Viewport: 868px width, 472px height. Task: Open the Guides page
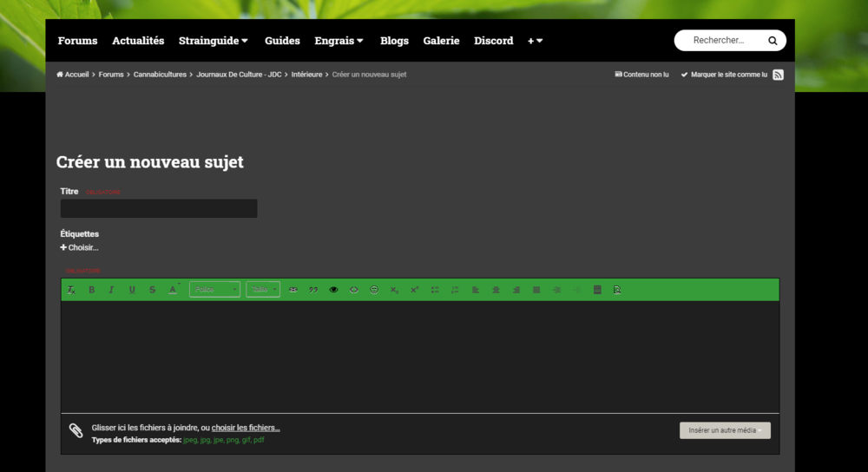(x=282, y=41)
